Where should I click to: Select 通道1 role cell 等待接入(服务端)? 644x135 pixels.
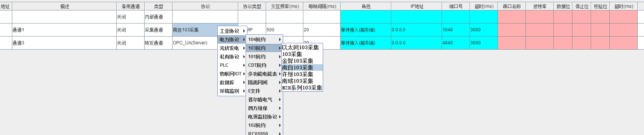click(x=366, y=30)
